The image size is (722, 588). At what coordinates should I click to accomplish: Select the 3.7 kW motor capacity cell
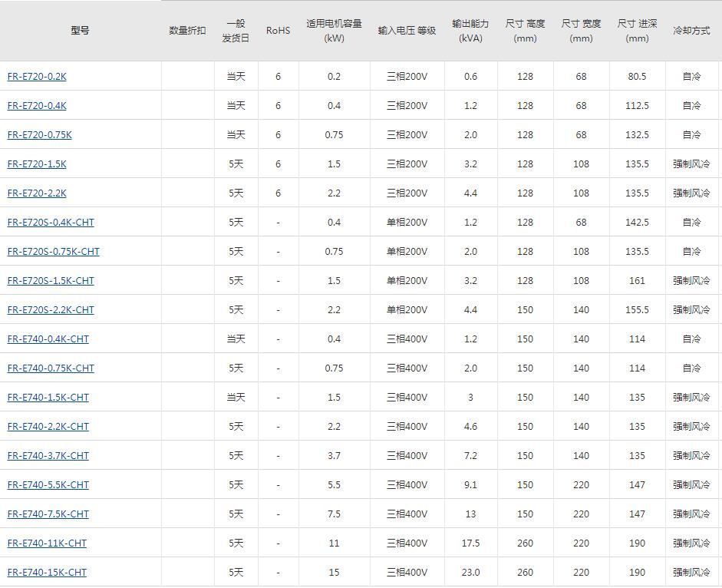click(335, 456)
